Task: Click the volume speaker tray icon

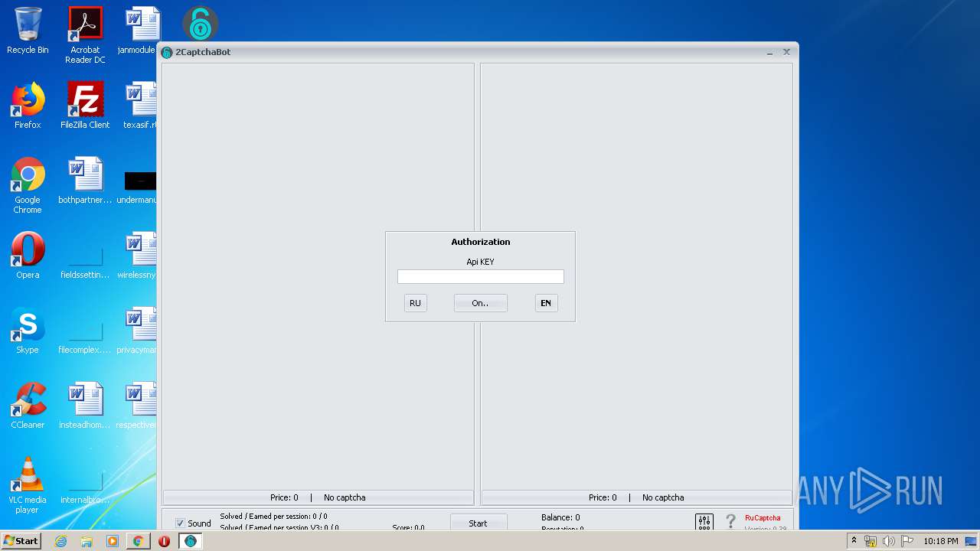Action: tap(888, 541)
